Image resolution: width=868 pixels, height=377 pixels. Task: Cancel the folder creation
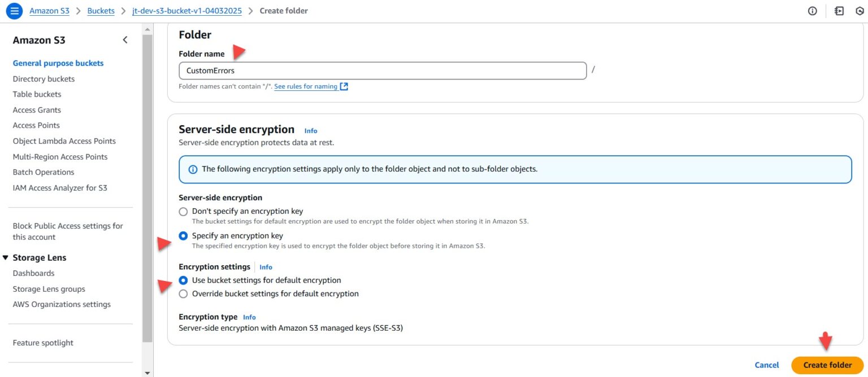[766, 365]
